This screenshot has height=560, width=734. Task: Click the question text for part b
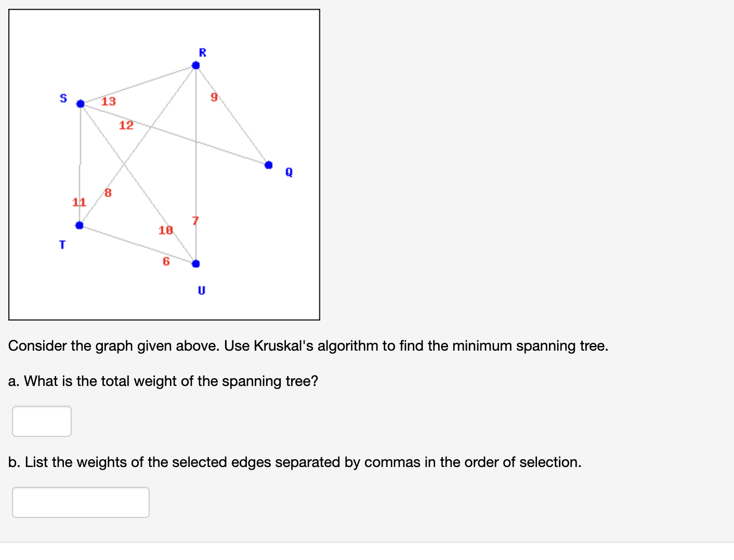pos(295,462)
